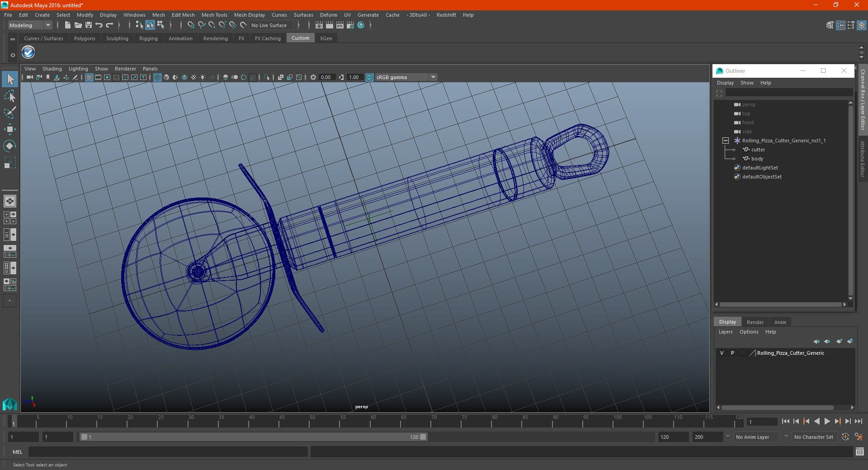Redo the last action

pyautogui.click(x=109, y=25)
